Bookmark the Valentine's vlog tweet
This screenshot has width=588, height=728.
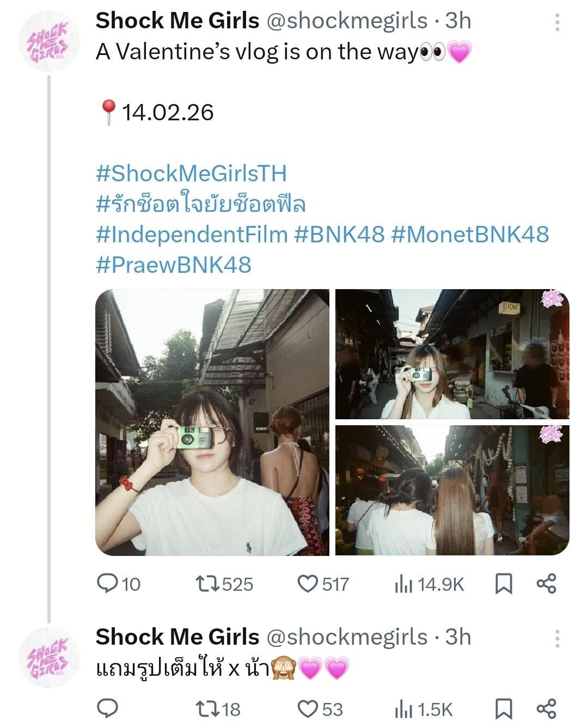pyautogui.click(x=504, y=584)
